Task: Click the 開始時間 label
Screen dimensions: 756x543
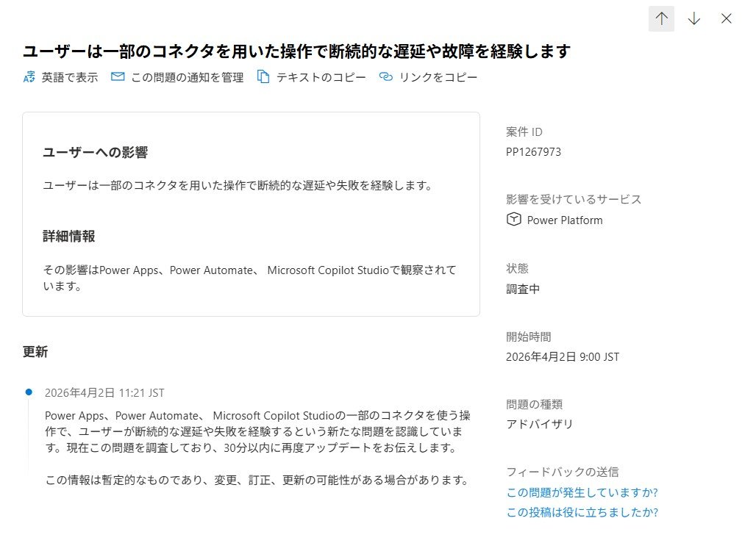Action: [x=529, y=337]
